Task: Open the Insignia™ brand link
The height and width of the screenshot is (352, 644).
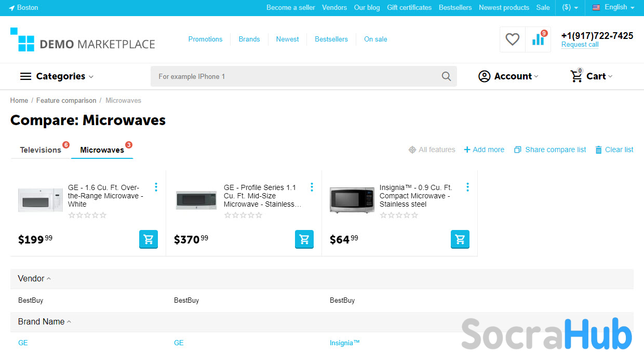Action: click(x=345, y=343)
